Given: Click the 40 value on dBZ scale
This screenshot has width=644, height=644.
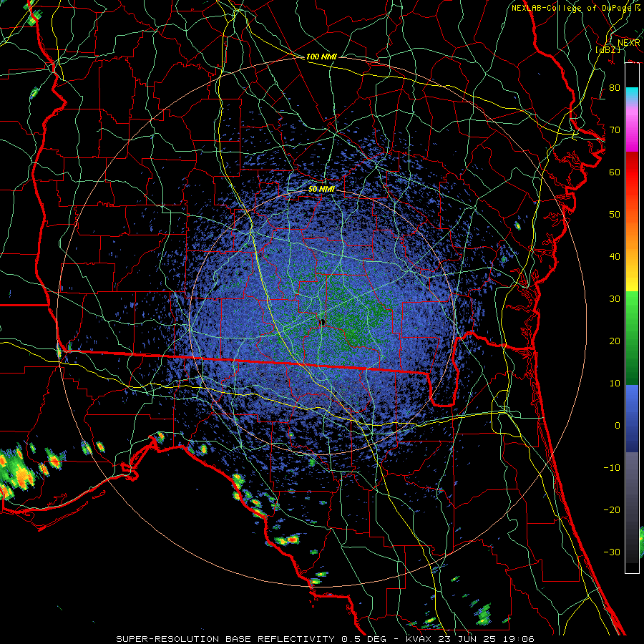Looking at the screenshot, I should point(615,257).
